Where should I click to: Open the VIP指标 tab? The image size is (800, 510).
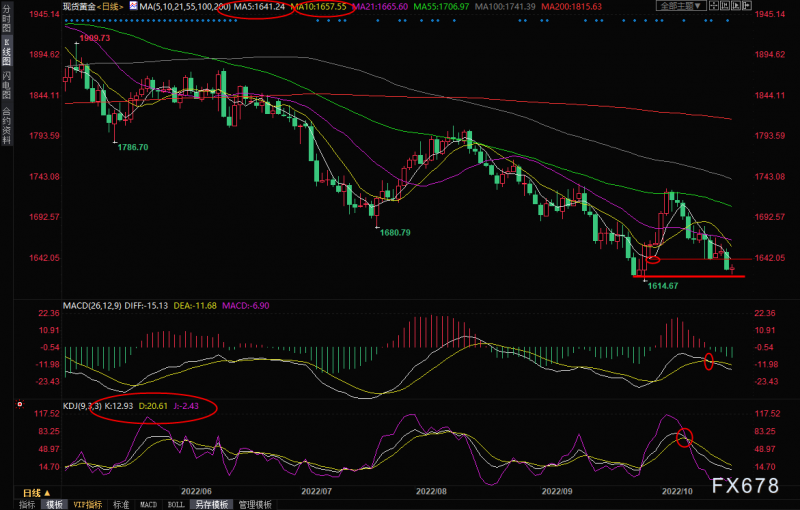(x=87, y=504)
